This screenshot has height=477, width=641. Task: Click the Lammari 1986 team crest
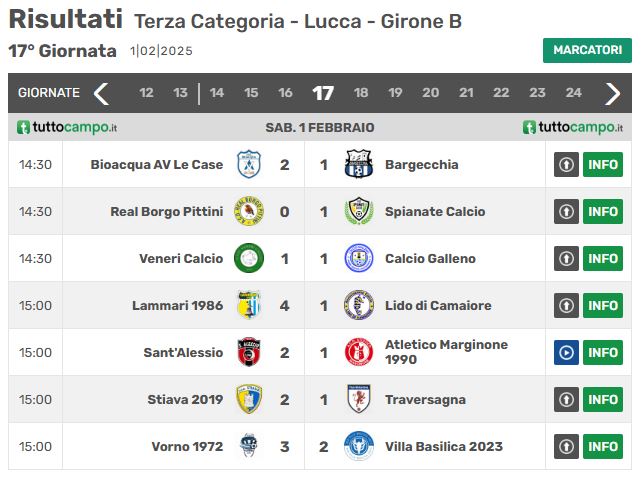(249, 305)
